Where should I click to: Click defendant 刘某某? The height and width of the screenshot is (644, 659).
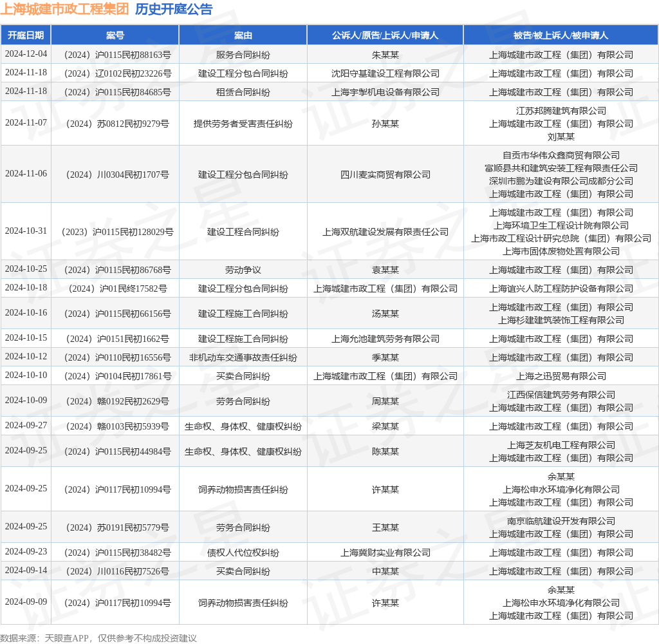(561, 137)
